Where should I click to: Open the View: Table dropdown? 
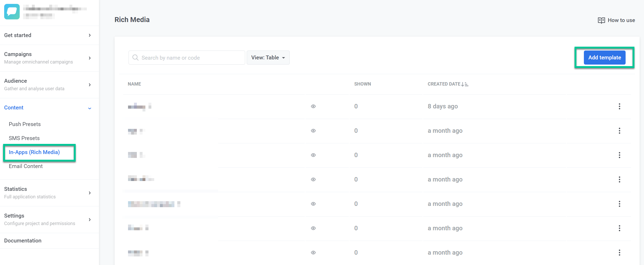[x=268, y=58]
